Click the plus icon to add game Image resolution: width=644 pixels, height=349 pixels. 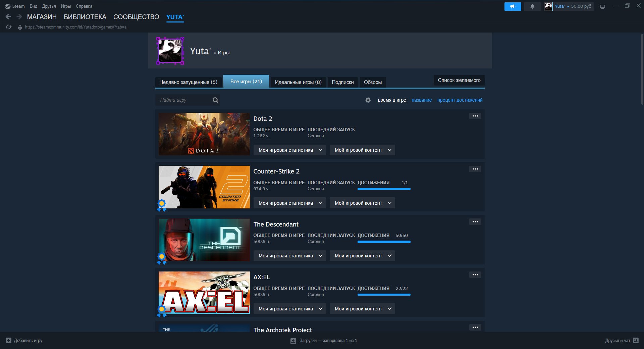(9, 340)
